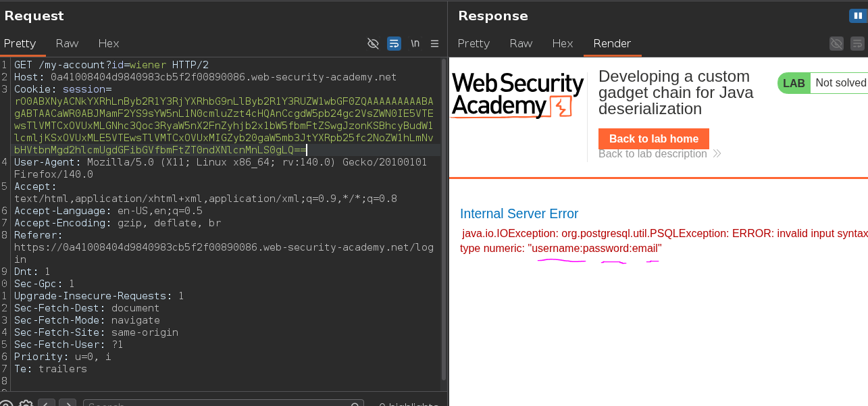Click the Priority: u=0, i header
Screen dimensions: 868x406
click(63, 357)
